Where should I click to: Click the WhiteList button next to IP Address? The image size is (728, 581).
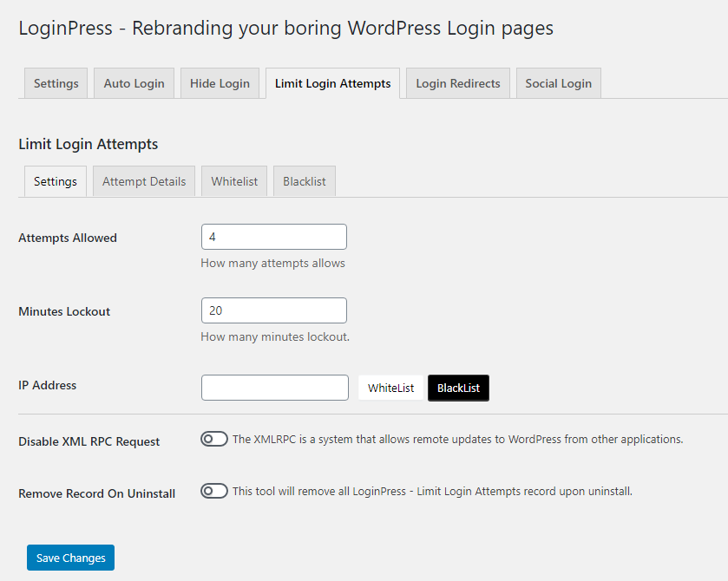coord(391,388)
